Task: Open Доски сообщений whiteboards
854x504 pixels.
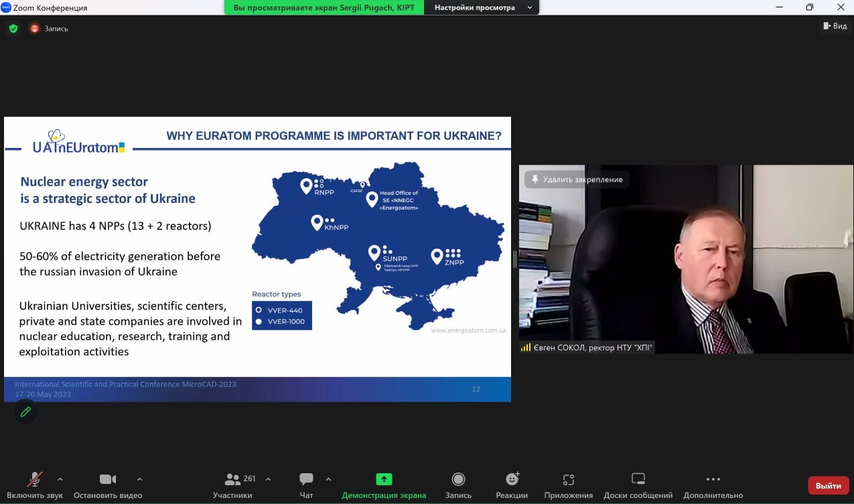Action: [638, 485]
